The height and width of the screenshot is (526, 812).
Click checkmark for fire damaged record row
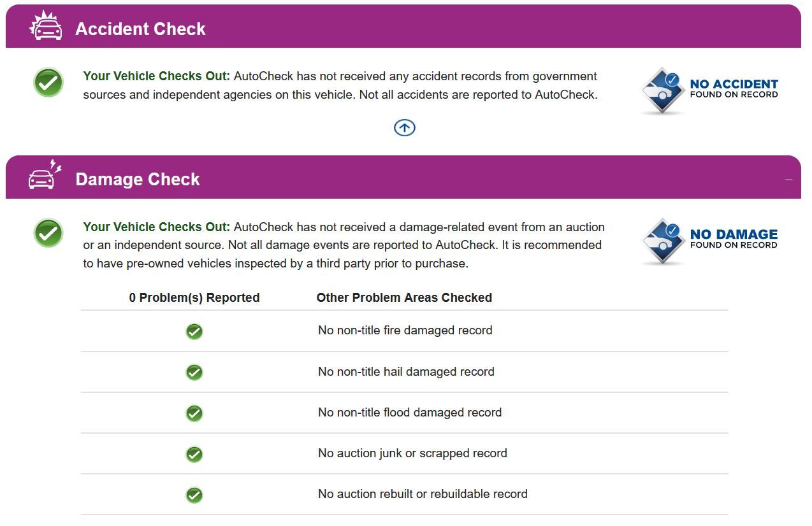[x=194, y=331]
